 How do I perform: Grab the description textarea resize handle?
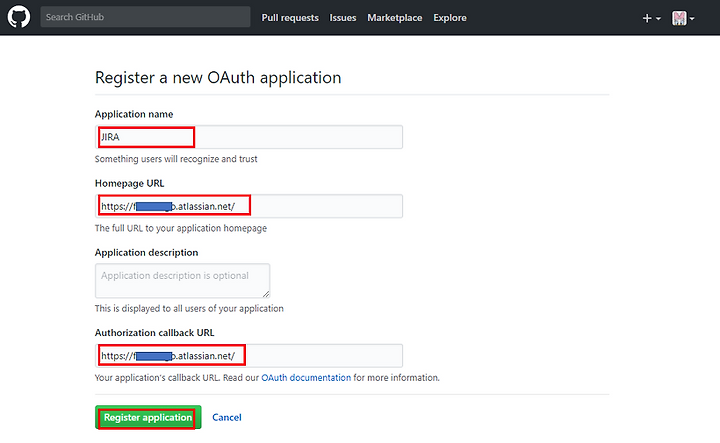pos(266,294)
